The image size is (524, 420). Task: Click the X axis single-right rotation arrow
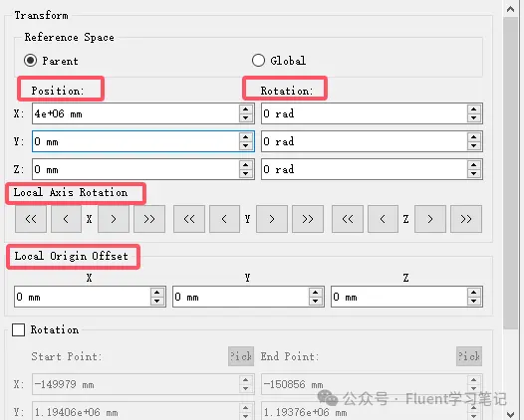(x=114, y=219)
